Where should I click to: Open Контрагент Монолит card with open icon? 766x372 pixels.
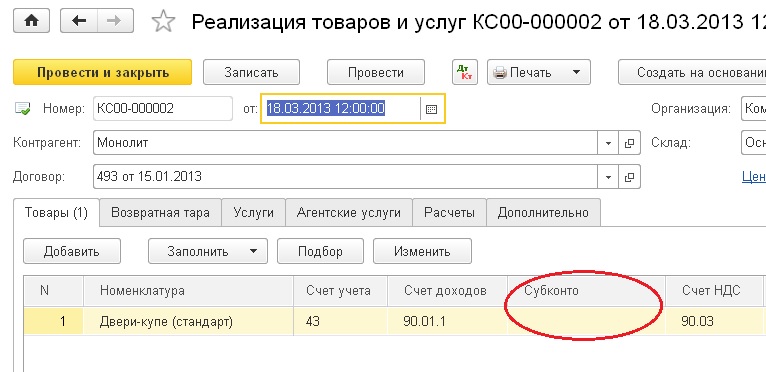click(x=629, y=143)
